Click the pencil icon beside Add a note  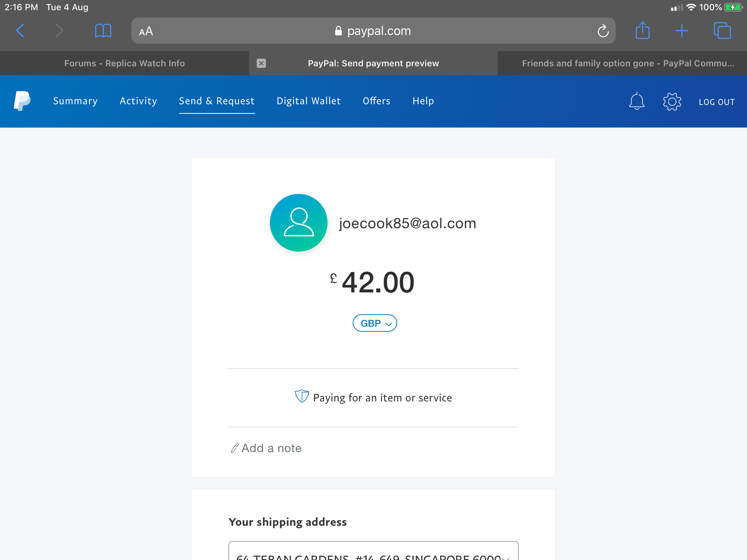[x=235, y=448]
